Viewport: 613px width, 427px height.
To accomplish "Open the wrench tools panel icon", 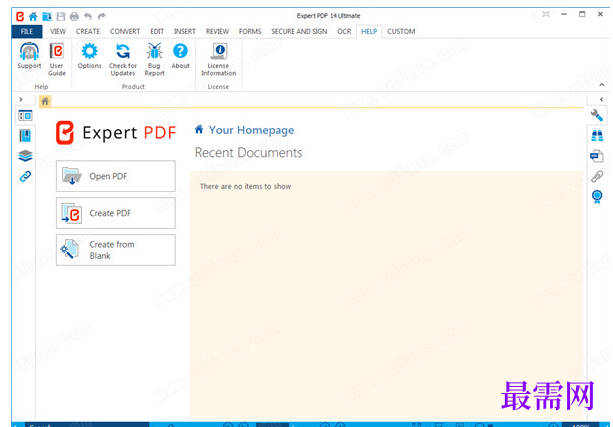I will click(x=597, y=115).
